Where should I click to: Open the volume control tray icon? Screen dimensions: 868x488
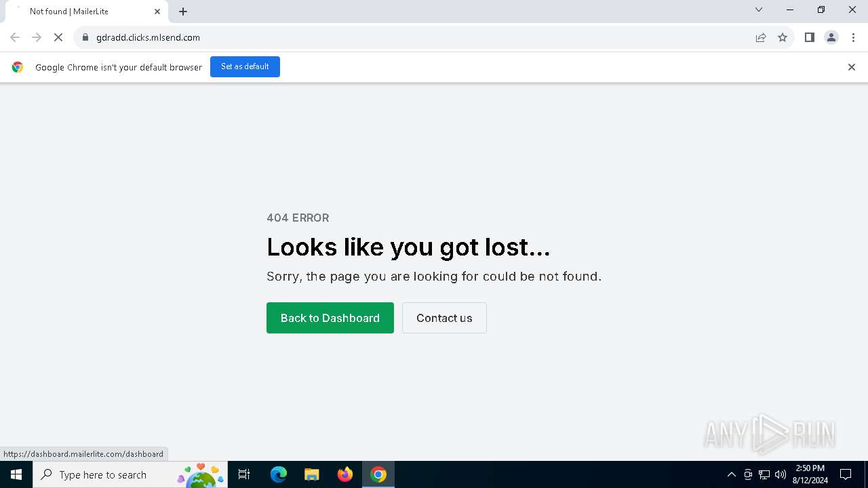coord(781,474)
